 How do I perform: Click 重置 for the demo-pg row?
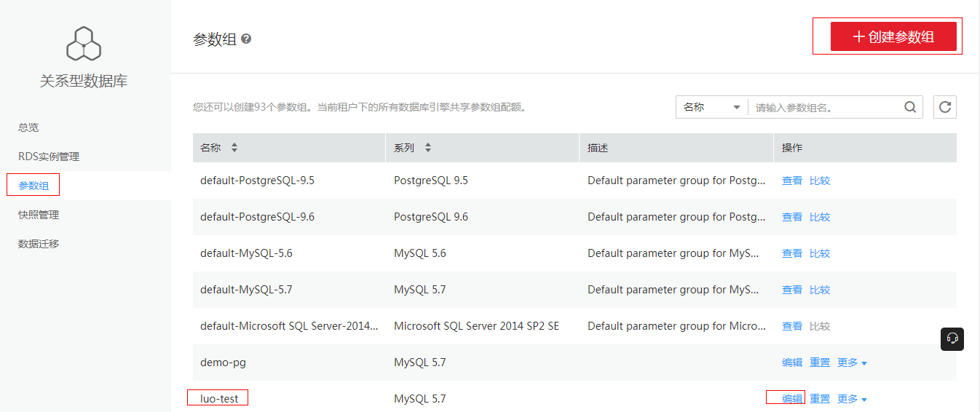click(x=820, y=363)
